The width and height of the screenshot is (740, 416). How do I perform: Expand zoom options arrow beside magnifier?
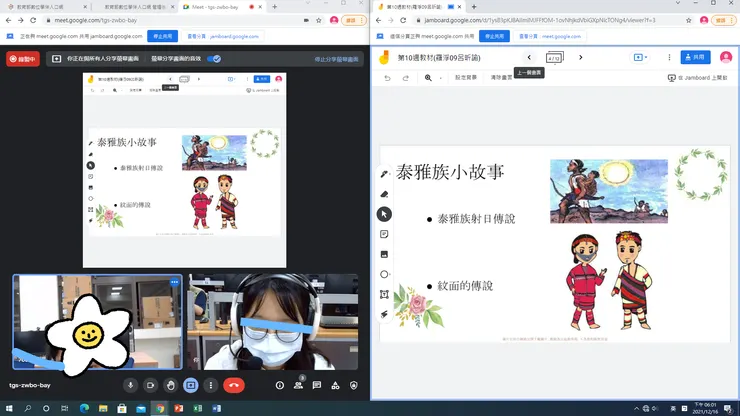[x=440, y=78]
